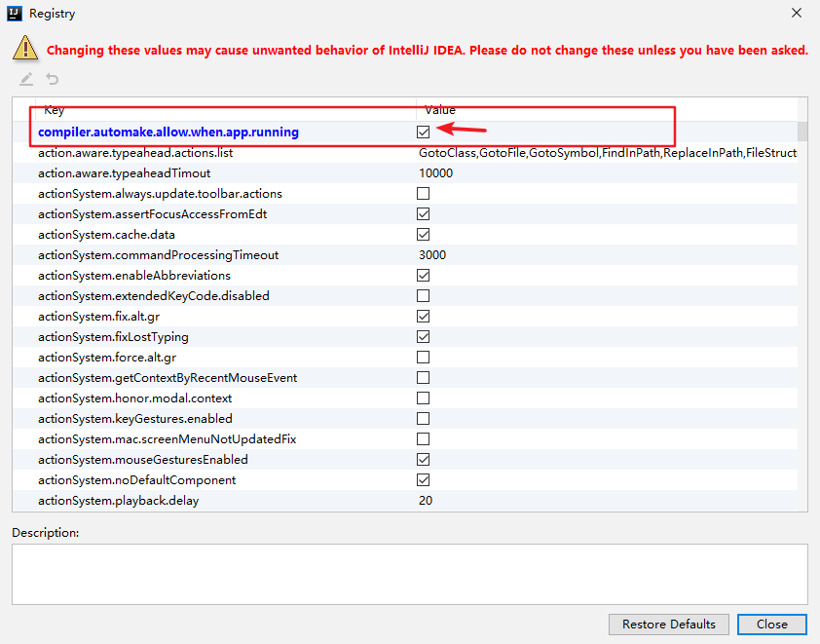Viewport: 820px width, 644px height.
Task: Select actionSystem.playback.delay key
Action: 119,501
